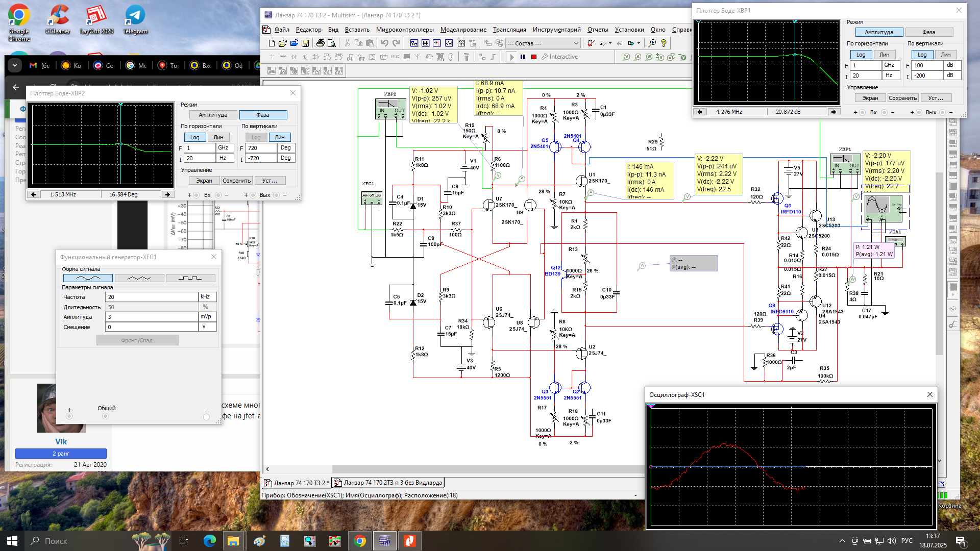Click Сохранить button in Плоттер Боде-XBP1
The height and width of the screenshot is (551, 980).
point(902,98)
